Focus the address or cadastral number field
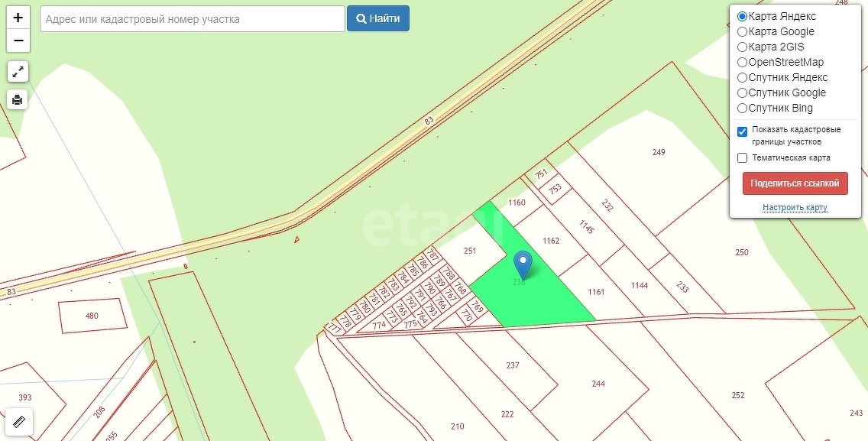868x441 pixels. [x=192, y=19]
